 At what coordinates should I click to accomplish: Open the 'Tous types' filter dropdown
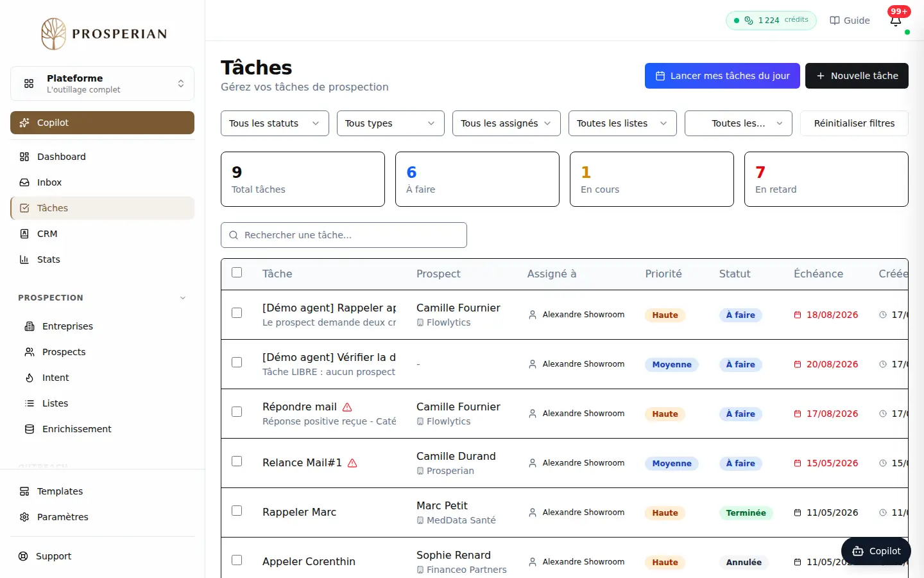391,123
